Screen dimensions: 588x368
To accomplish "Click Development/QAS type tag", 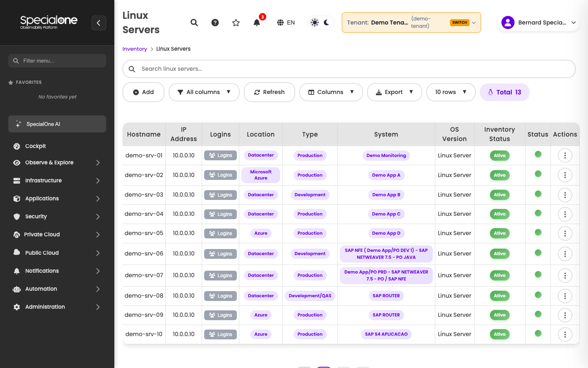I will [310, 296].
